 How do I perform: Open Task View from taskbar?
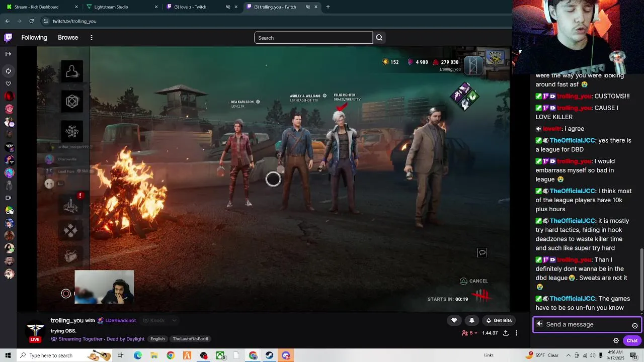(121, 355)
